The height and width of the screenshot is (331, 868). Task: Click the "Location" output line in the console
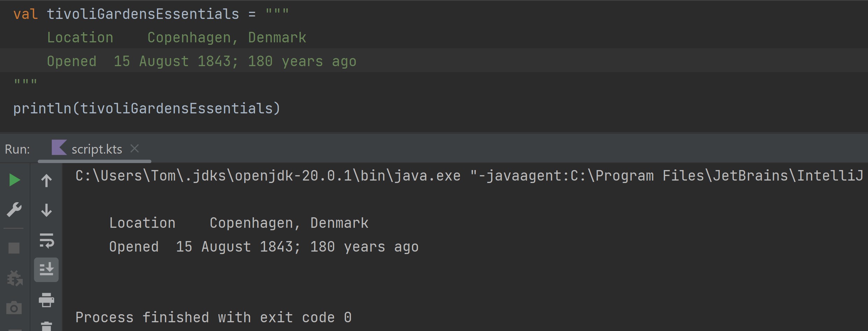(x=238, y=223)
